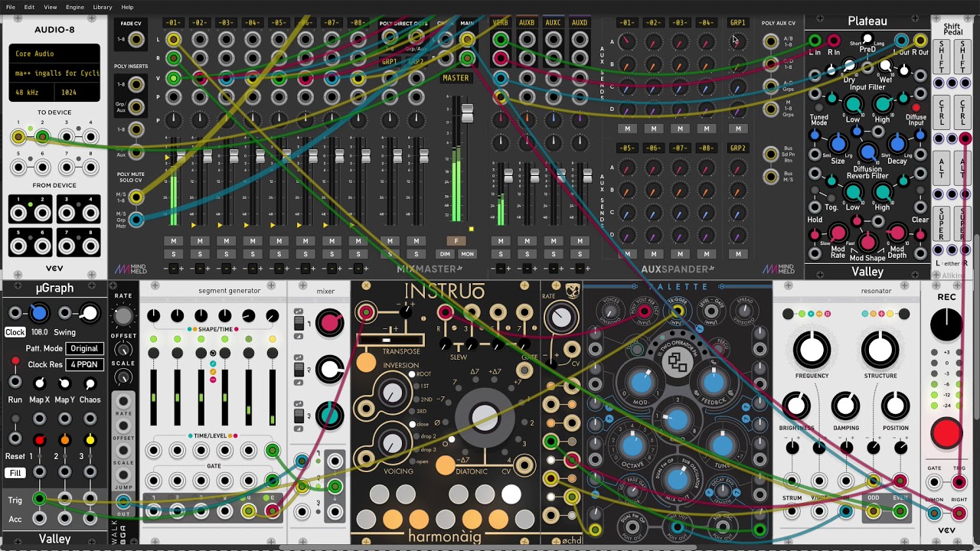Open Patt. Mode dropdown showing Original

point(84,348)
